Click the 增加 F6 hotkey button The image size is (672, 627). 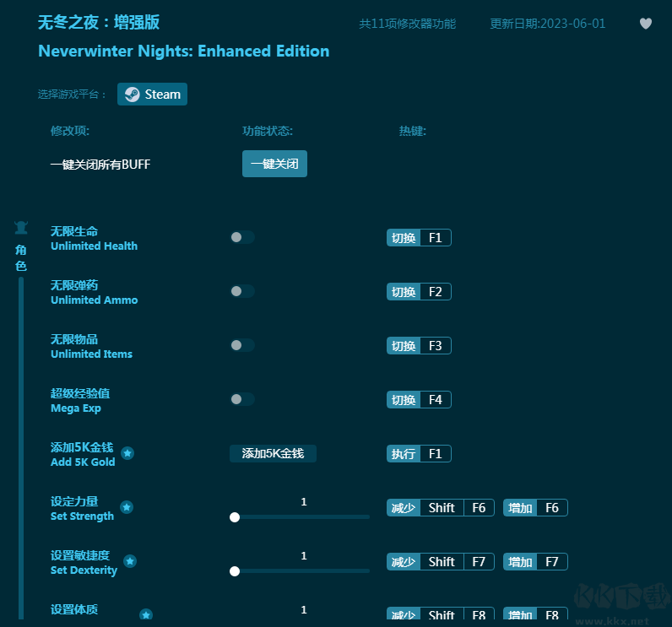tap(535, 507)
